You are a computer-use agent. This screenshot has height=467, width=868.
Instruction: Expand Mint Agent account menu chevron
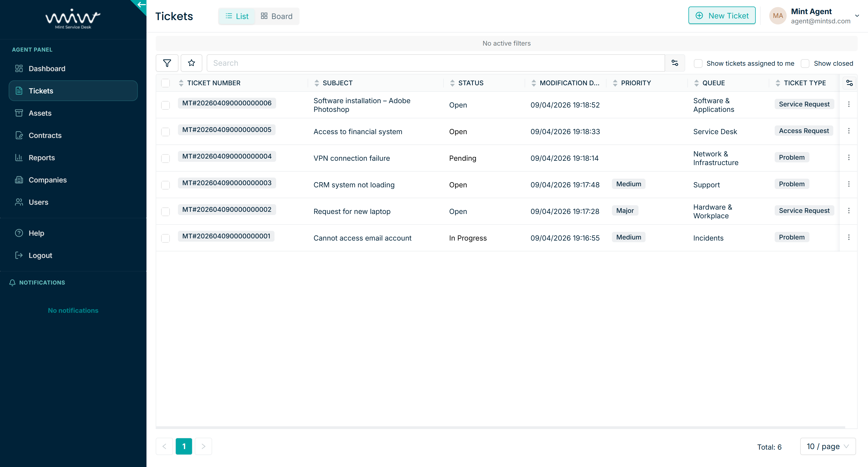(857, 15)
